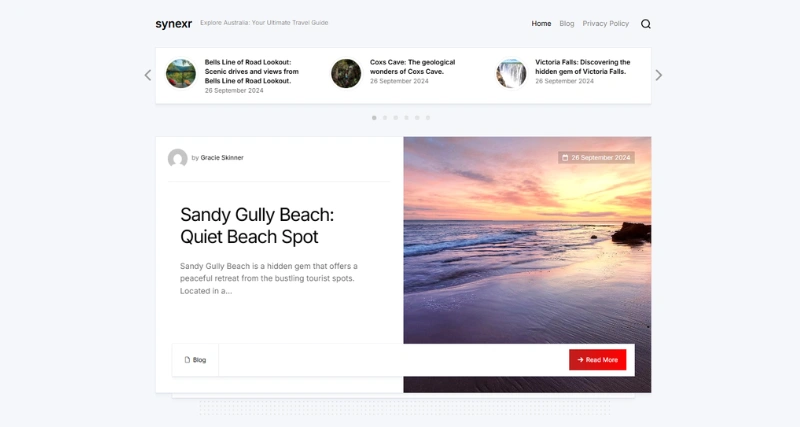Select the first carousel pagination dot
800x427 pixels.
tap(374, 118)
